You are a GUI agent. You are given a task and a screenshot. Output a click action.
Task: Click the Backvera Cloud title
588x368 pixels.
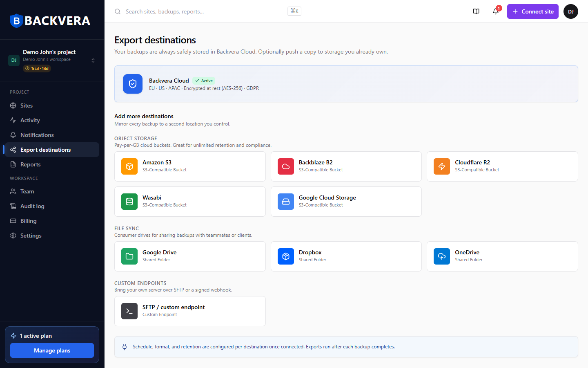point(169,81)
